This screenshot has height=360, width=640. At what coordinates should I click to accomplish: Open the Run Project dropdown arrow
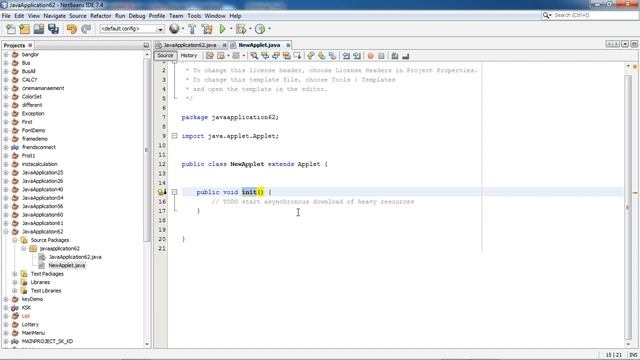(x=231, y=29)
